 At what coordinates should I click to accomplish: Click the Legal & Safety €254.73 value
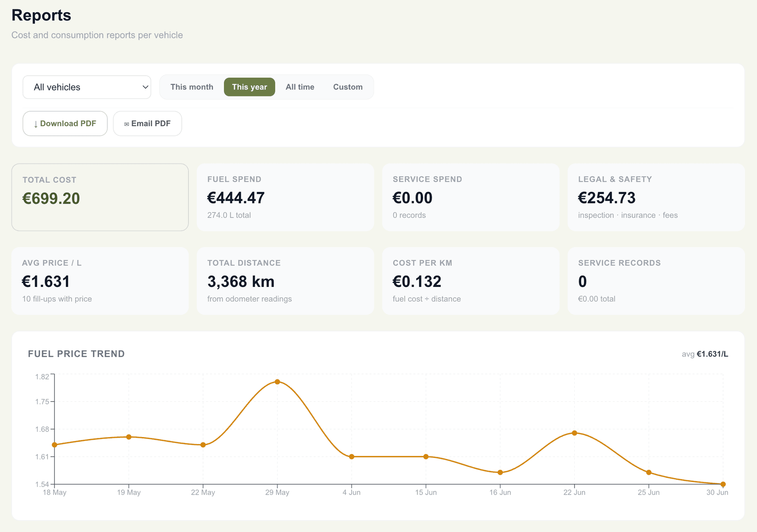coord(607,198)
